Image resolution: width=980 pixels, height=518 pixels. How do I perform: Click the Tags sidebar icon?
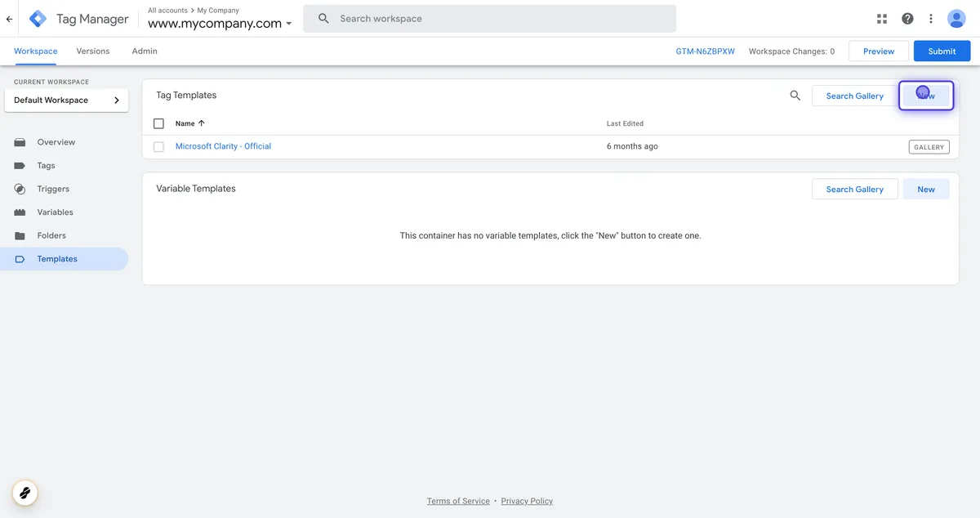tap(20, 166)
